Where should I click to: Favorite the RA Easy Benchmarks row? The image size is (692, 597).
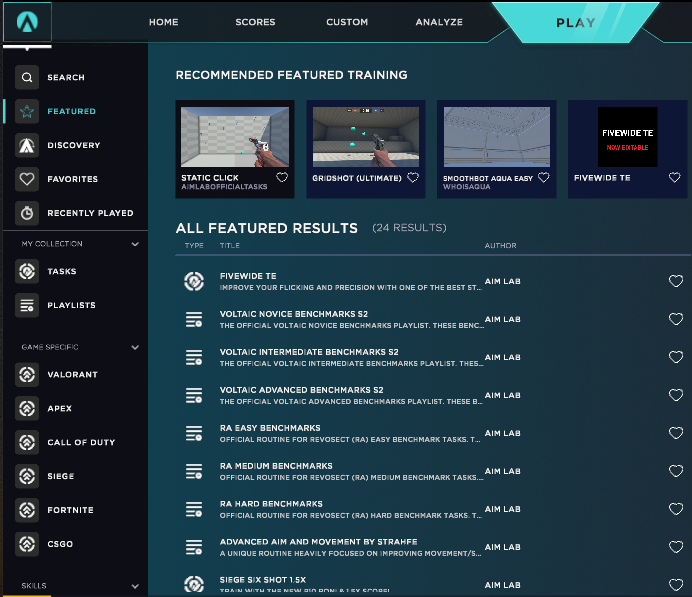tap(676, 433)
